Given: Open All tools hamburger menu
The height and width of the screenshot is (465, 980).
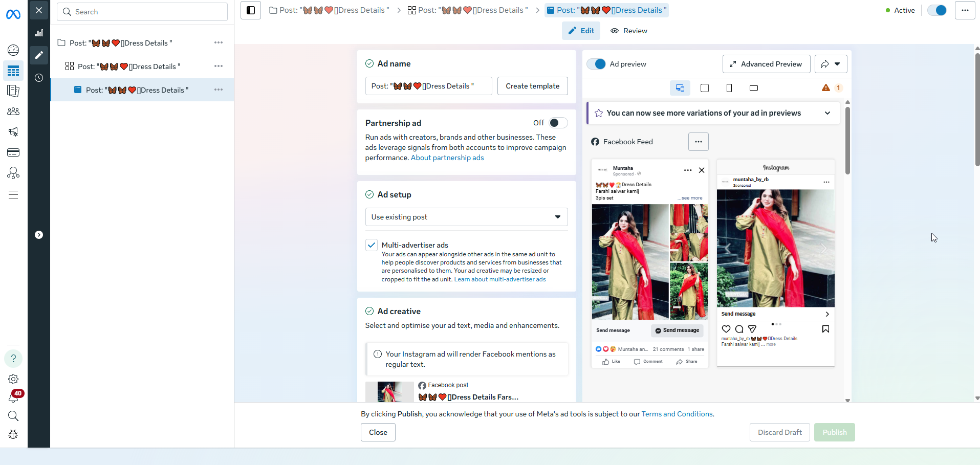Looking at the screenshot, I should click(13, 194).
